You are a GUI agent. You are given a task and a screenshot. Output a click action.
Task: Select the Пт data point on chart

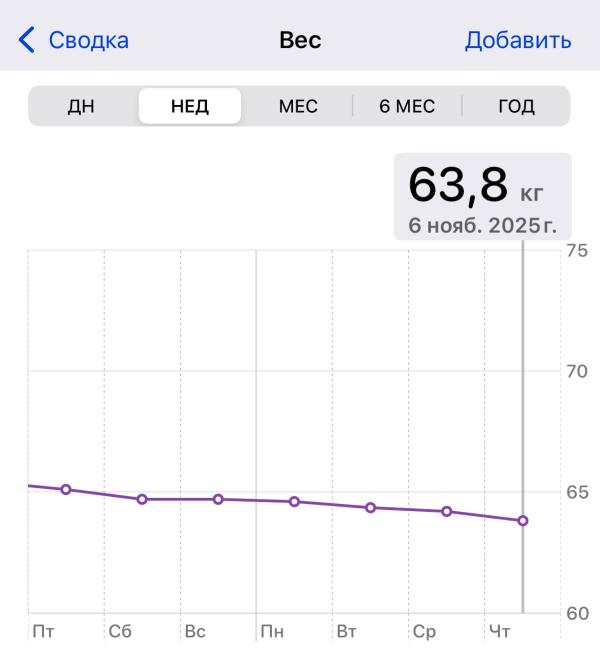(x=66, y=489)
